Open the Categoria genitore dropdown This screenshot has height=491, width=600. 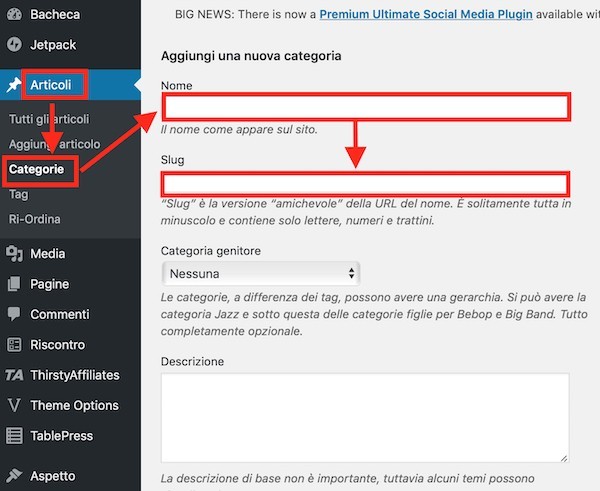coord(261,274)
